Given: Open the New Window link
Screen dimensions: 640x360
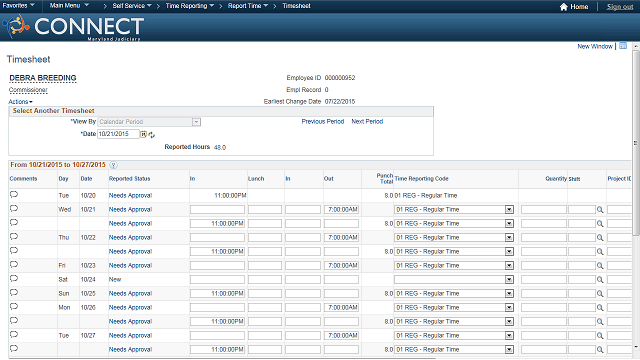Looking at the screenshot, I should coord(595,47).
